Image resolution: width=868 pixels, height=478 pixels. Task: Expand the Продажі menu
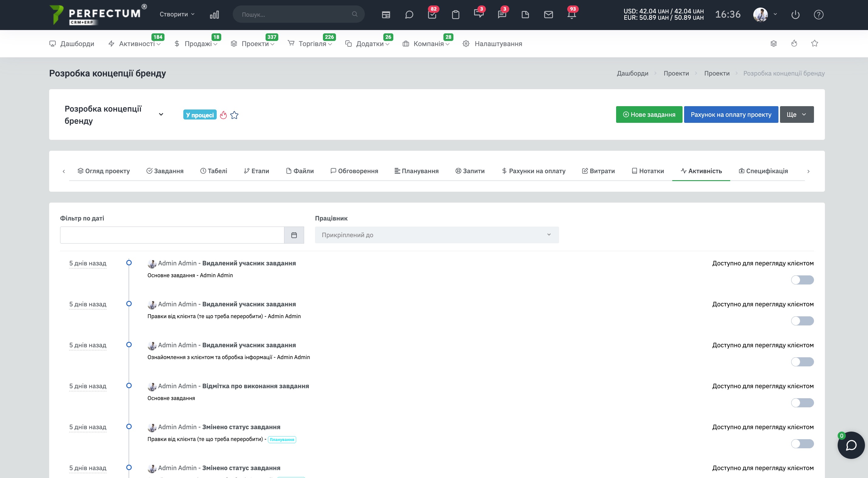pos(196,44)
